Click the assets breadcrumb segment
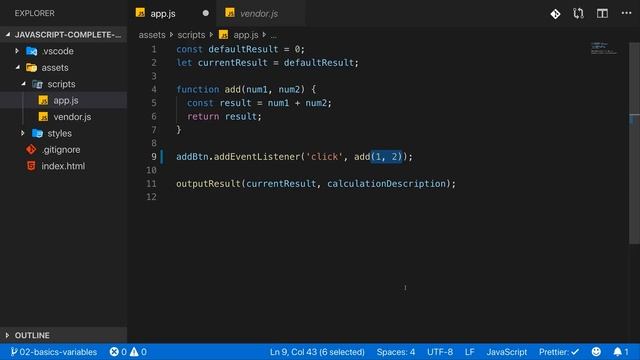 pos(152,35)
